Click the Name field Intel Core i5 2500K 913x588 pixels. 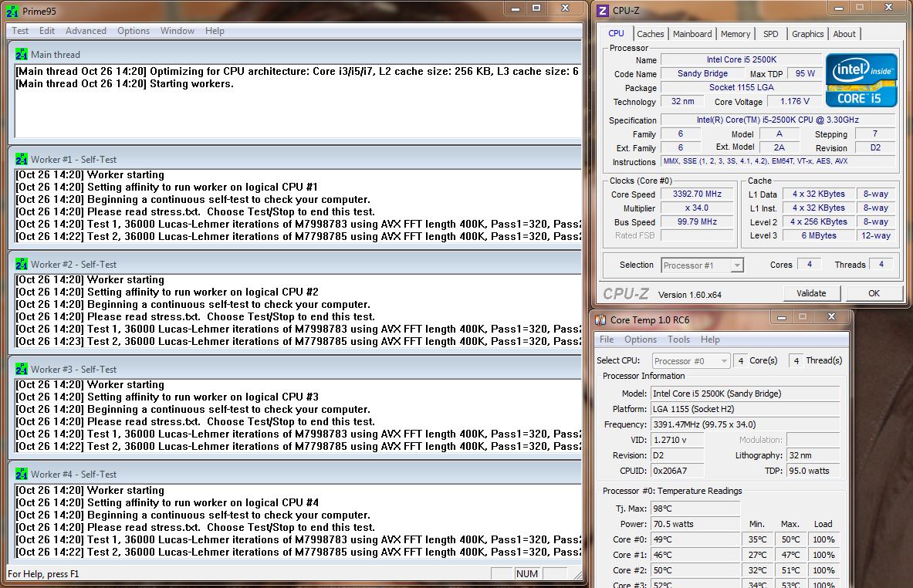741,59
